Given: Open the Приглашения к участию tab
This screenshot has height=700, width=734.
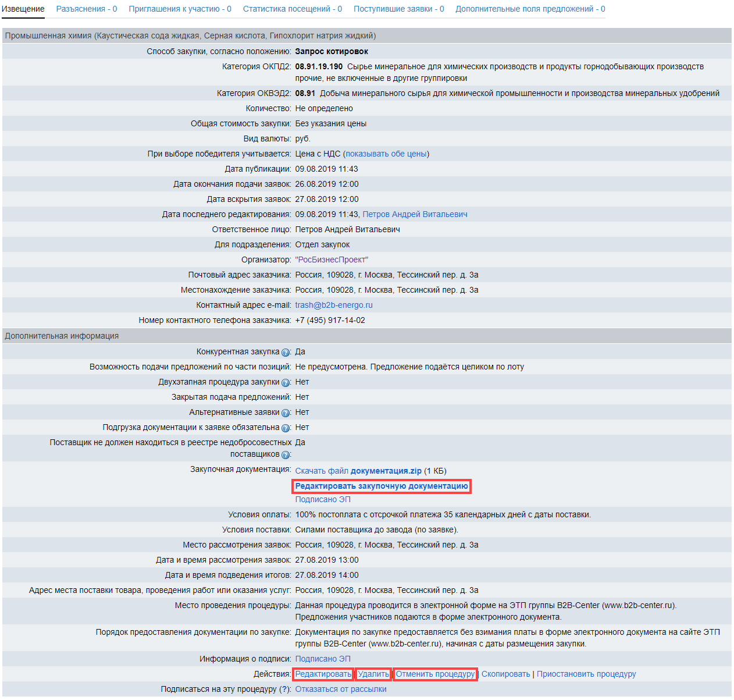Looking at the screenshot, I should (x=180, y=9).
